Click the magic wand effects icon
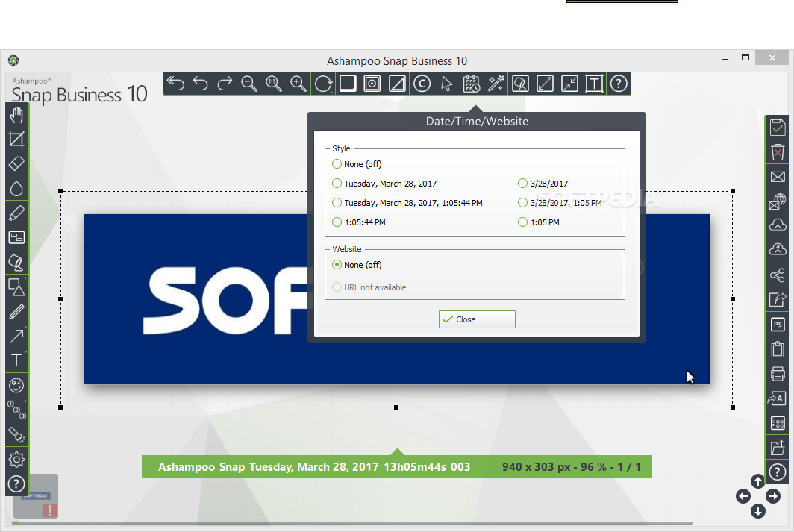The height and width of the screenshot is (532, 794). tap(496, 84)
